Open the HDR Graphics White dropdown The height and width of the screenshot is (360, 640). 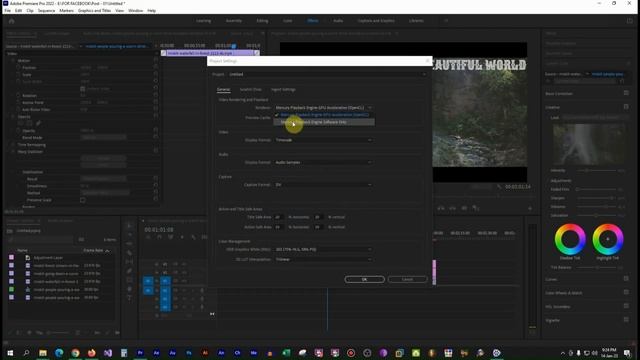(324, 249)
